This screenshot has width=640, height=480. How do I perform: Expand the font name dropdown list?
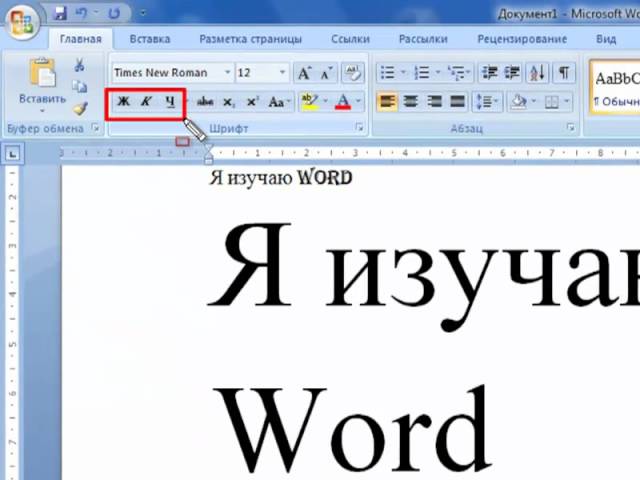228,73
